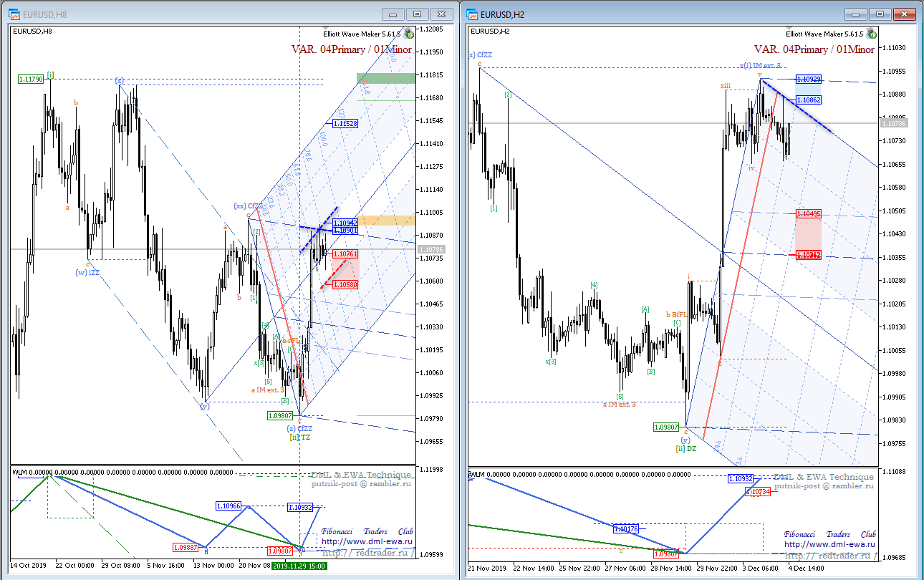Close the EURUSD,H2 chart window
The image size is (924, 580).
point(903,14)
